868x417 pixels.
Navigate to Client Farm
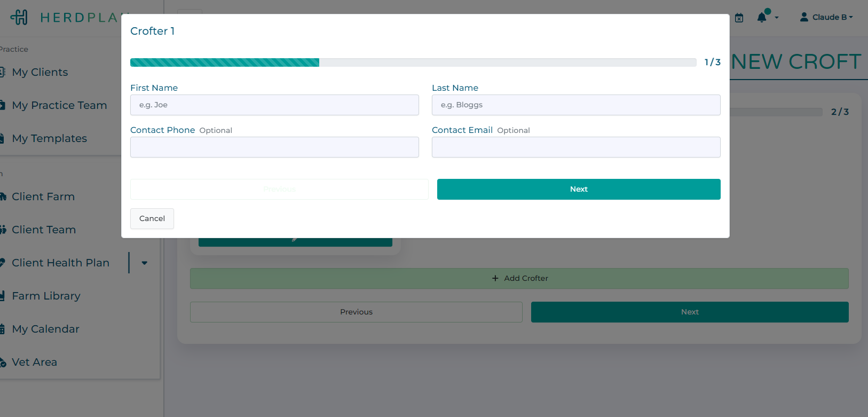[x=43, y=196]
